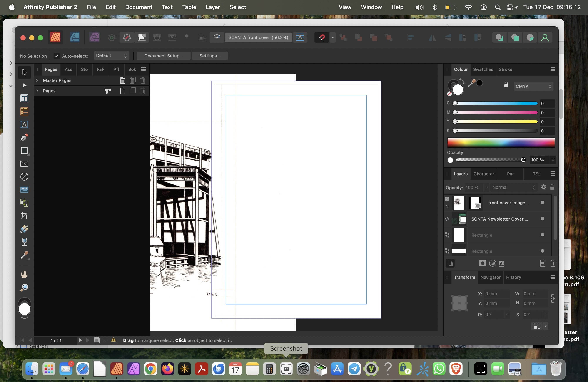588x382 pixels.
Task: Toggle the colour panel lock icon
Action: (x=506, y=85)
